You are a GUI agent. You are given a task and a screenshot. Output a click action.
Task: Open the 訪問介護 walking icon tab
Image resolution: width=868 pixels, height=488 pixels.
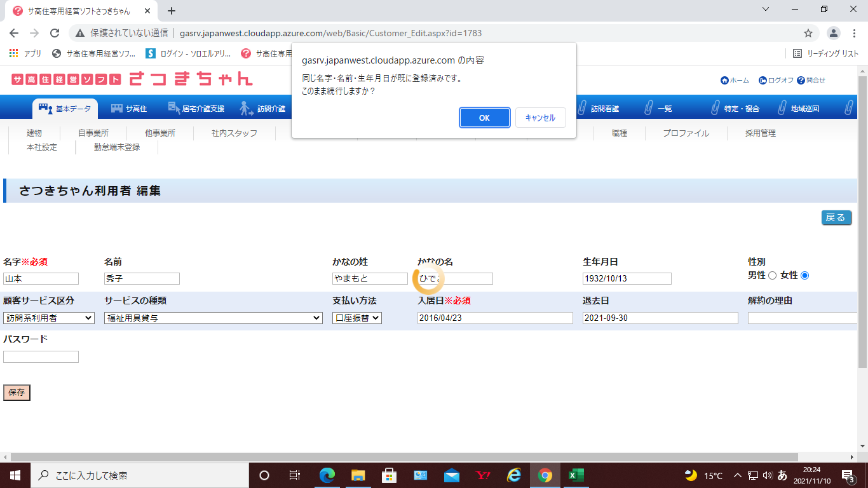pyautogui.click(x=247, y=109)
